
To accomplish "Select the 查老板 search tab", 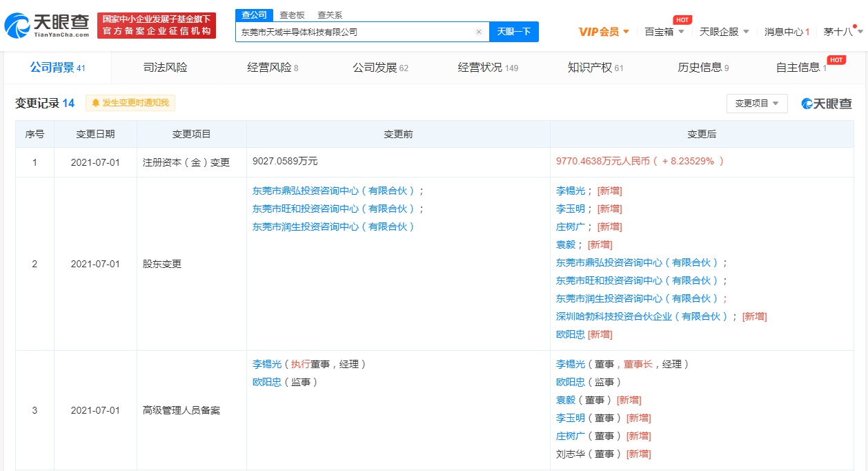I will point(292,15).
